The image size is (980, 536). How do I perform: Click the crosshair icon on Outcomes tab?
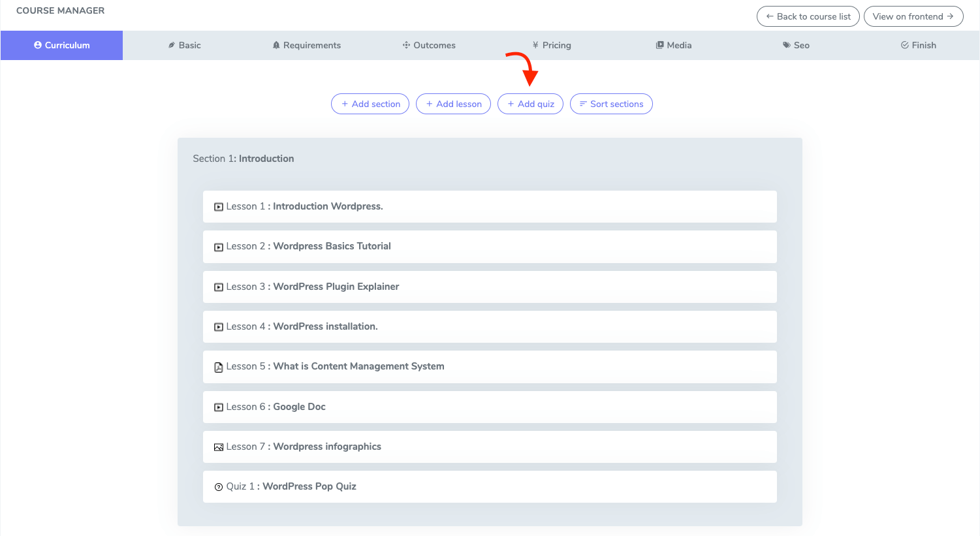coord(405,45)
